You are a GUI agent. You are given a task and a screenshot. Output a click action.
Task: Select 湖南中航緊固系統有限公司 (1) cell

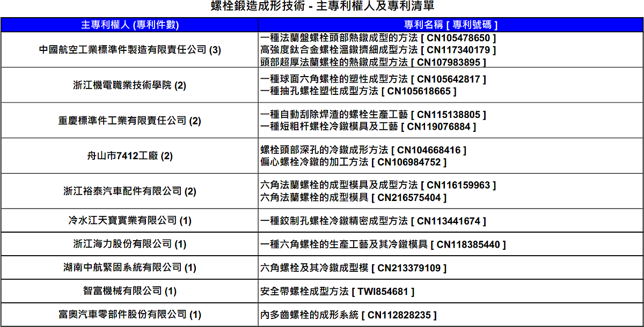pyautogui.click(x=129, y=267)
